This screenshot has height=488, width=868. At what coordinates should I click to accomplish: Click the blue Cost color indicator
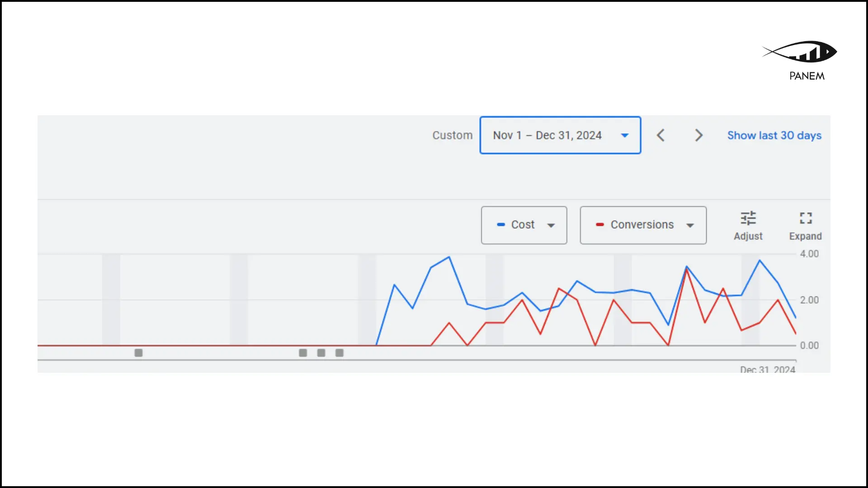501,225
